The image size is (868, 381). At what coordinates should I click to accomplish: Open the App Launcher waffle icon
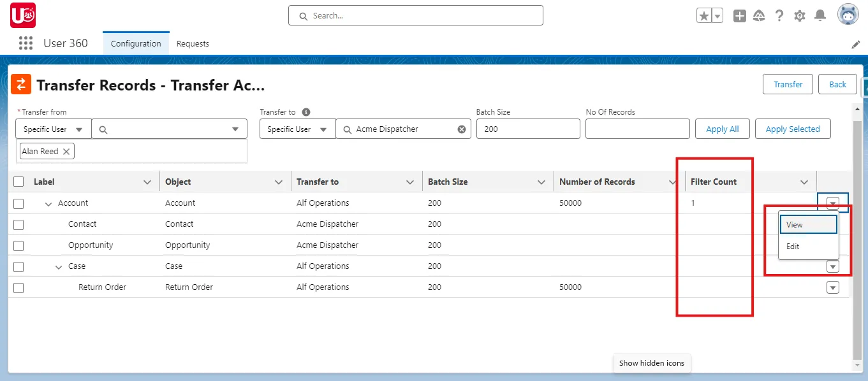pos(25,43)
